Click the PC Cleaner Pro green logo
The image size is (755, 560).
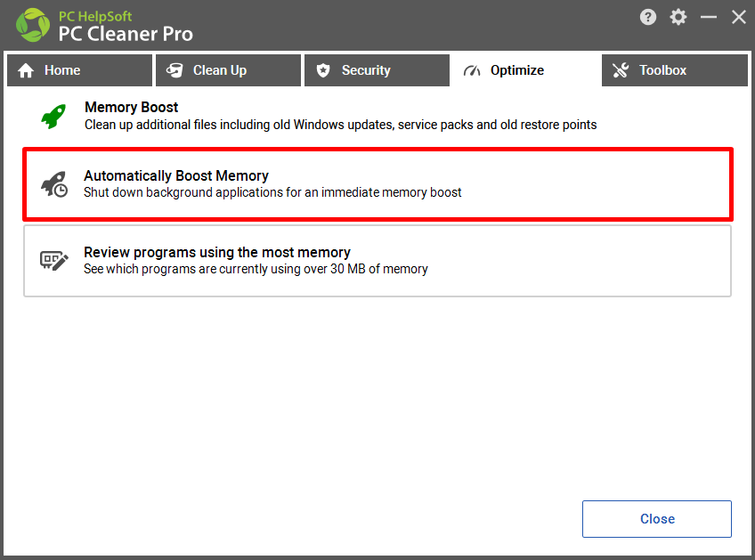point(33,25)
